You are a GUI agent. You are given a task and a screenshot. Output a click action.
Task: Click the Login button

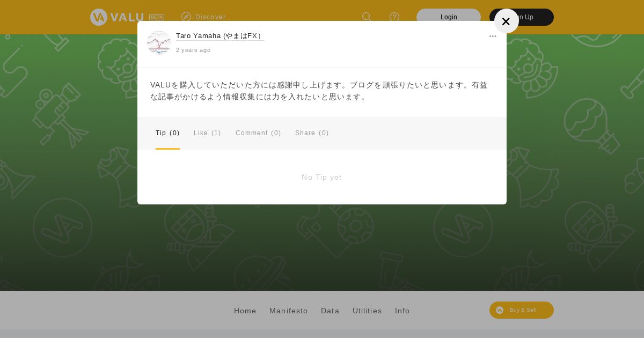click(x=449, y=17)
